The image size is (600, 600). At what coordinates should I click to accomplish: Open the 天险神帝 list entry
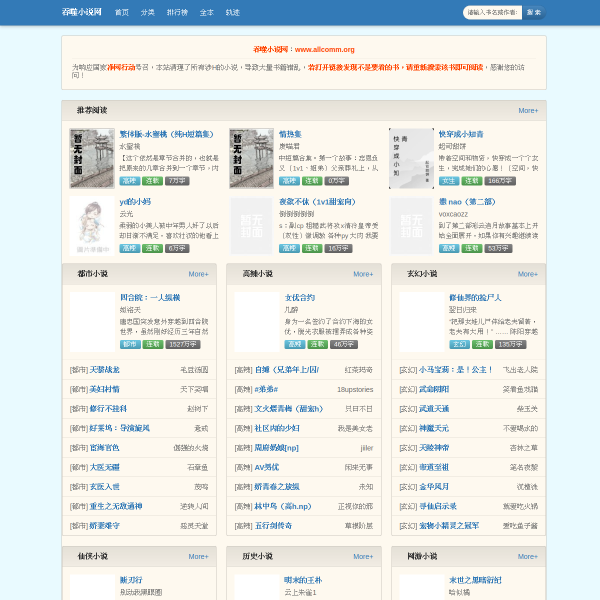434,448
